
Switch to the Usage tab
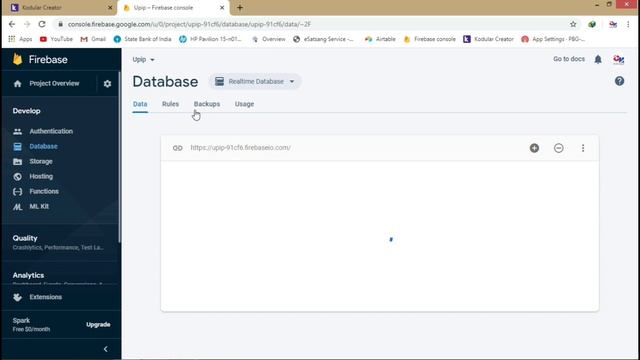(244, 104)
